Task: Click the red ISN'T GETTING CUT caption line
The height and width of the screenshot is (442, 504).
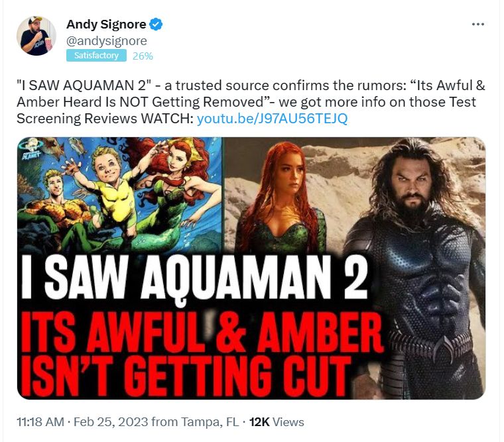Action: [x=186, y=376]
